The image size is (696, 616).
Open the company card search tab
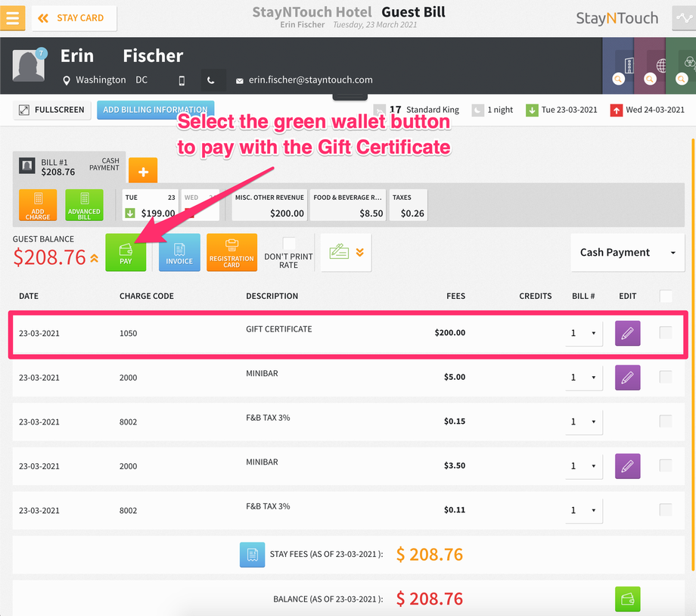[618, 66]
